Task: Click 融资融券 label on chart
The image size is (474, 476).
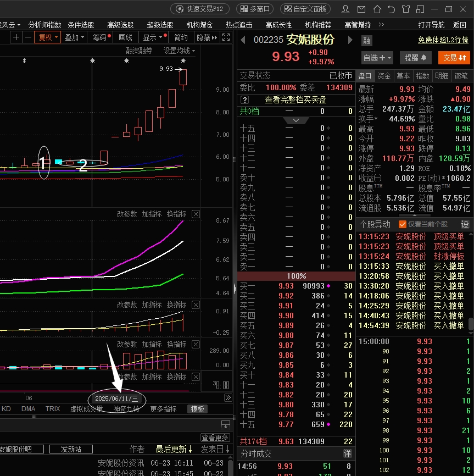Action: coord(139,51)
